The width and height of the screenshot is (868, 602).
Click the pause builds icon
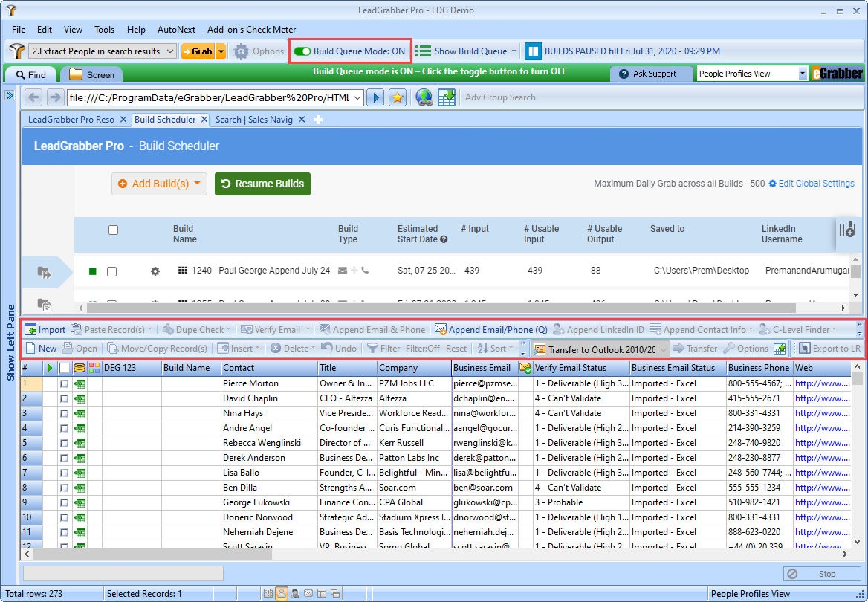[533, 51]
